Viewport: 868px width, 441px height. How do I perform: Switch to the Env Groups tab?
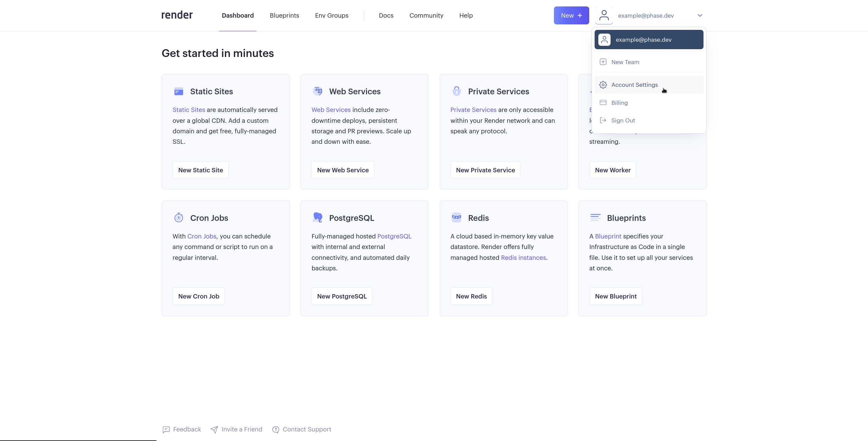pyautogui.click(x=331, y=15)
